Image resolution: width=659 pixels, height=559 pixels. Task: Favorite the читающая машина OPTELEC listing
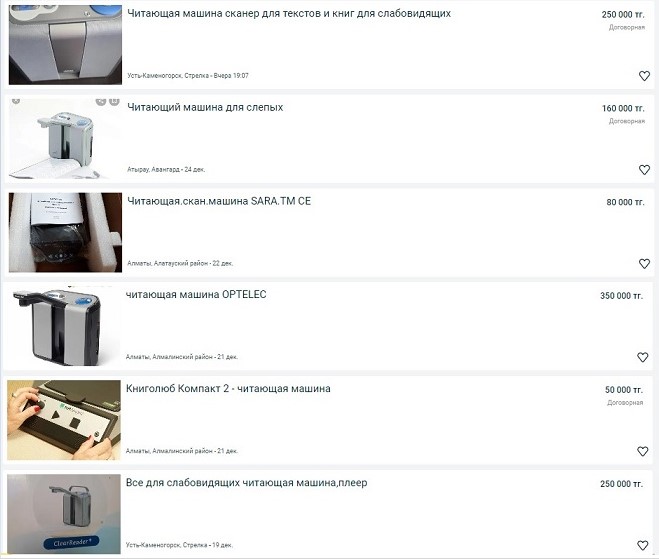coord(642,357)
